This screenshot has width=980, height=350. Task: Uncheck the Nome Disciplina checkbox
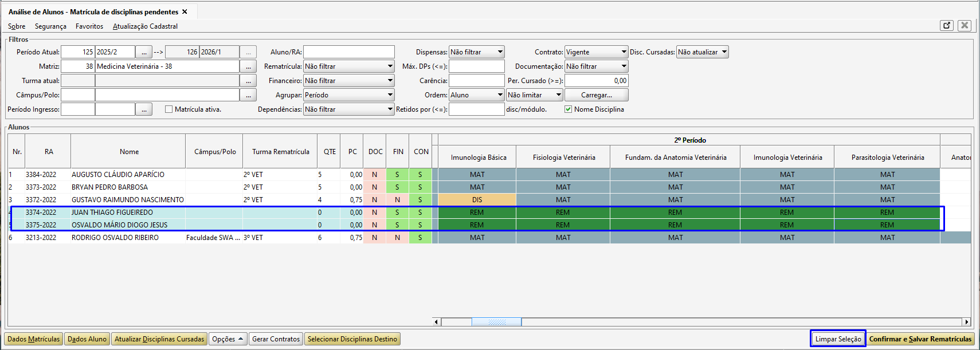568,109
